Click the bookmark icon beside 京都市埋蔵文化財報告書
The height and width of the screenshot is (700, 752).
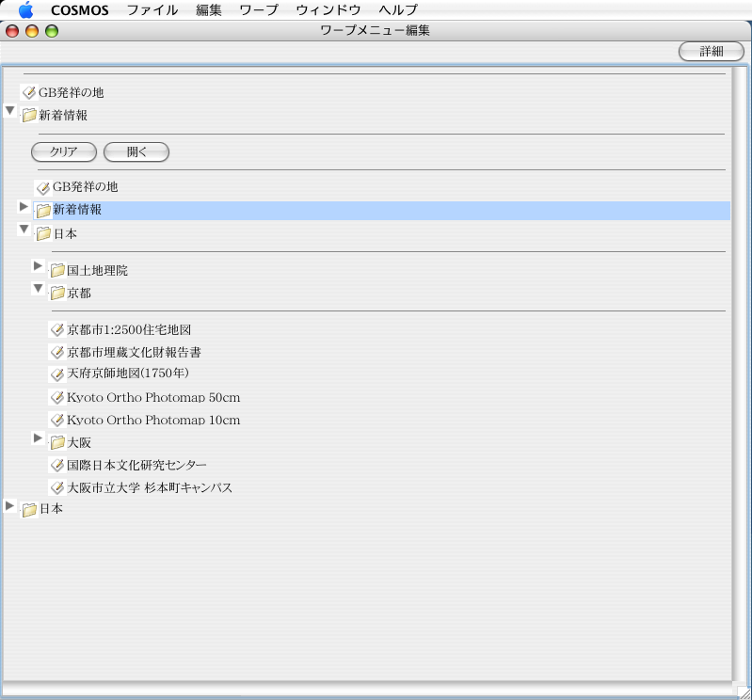(57, 353)
